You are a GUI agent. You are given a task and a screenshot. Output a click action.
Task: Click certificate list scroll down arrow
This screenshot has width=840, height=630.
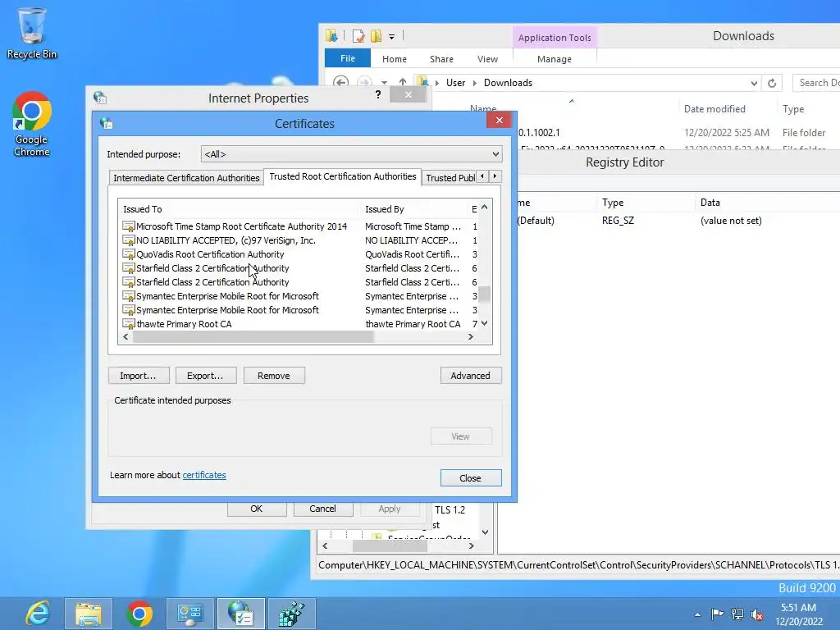484,323
